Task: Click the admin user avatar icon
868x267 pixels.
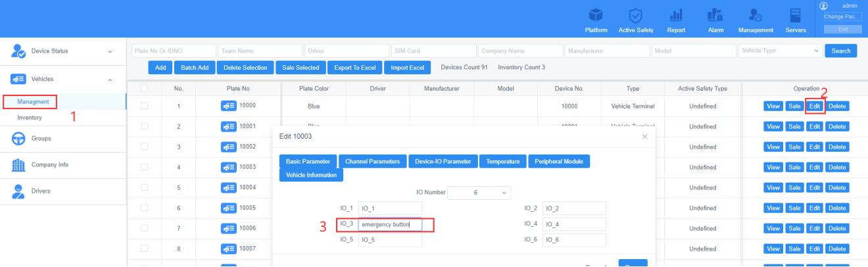Action: (823, 5)
